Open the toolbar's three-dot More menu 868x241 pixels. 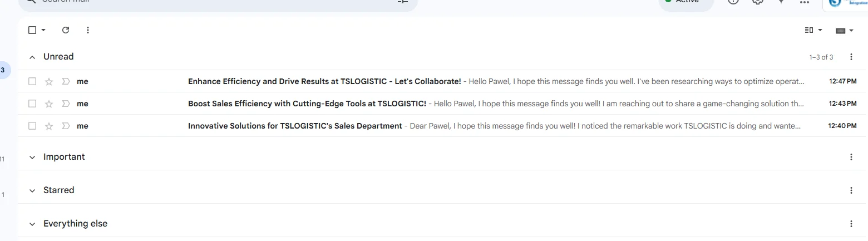[x=88, y=30]
